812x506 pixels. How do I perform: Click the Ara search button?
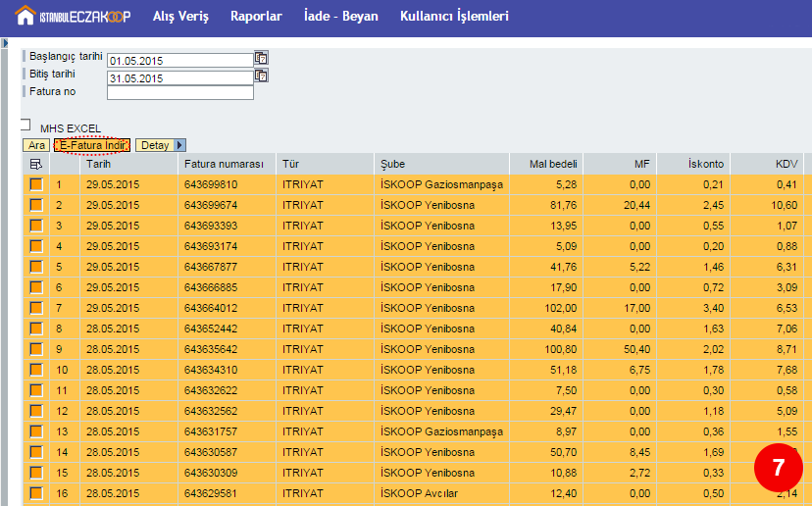(36, 145)
